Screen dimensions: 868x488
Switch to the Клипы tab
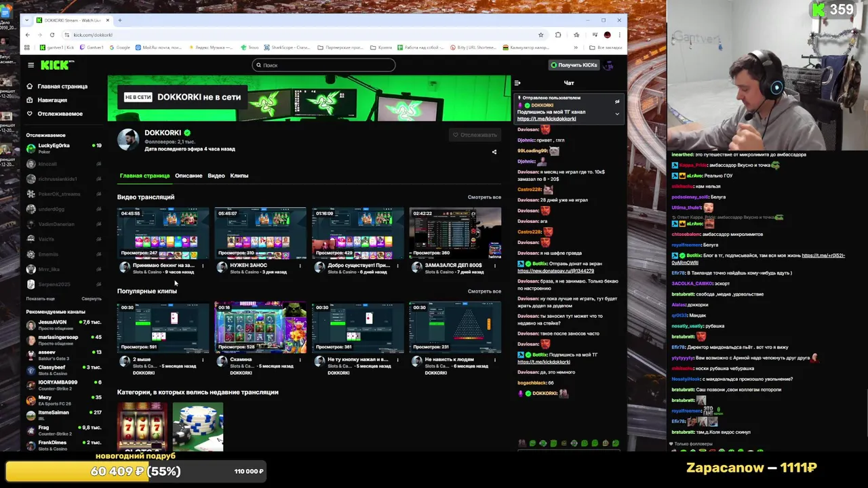239,176
